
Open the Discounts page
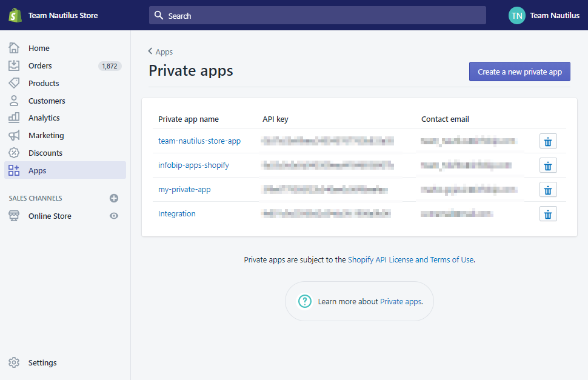(45, 153)
